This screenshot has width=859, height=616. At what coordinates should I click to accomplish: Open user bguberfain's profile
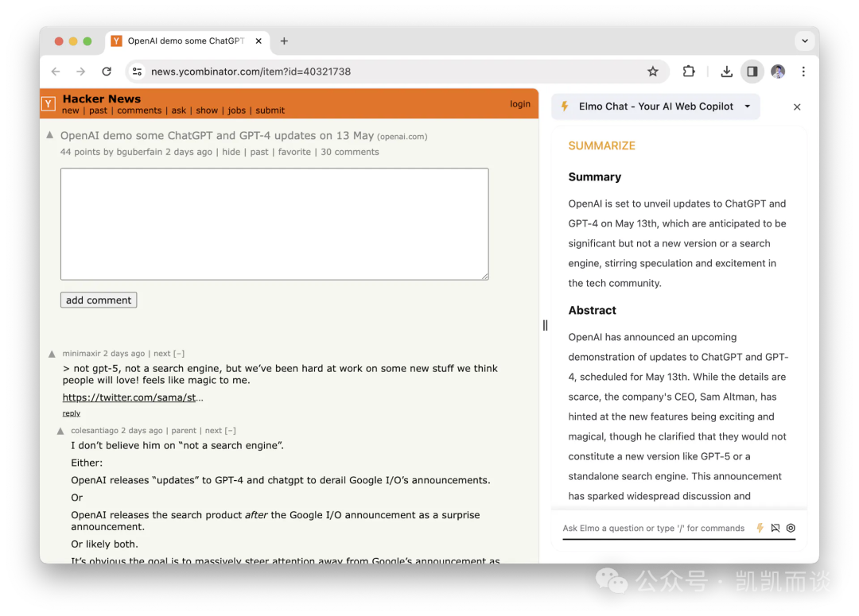click(139, 153)
